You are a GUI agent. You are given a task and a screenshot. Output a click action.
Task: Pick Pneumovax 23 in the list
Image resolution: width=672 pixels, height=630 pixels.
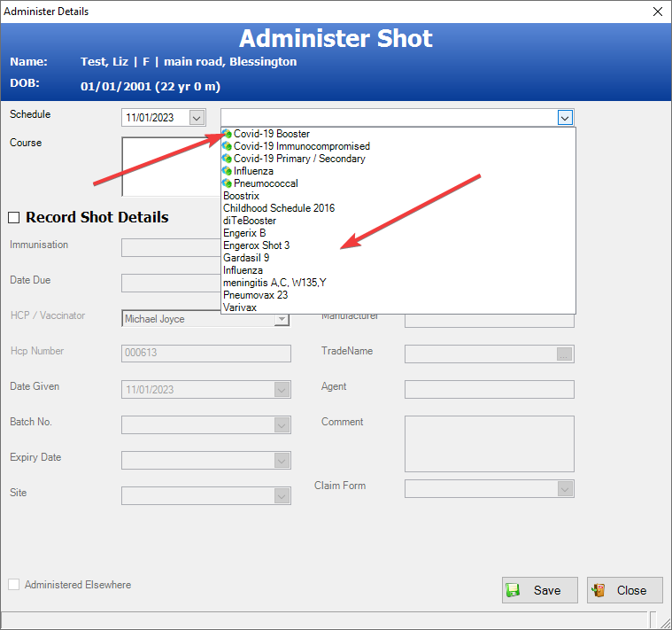tap(255, 295)
